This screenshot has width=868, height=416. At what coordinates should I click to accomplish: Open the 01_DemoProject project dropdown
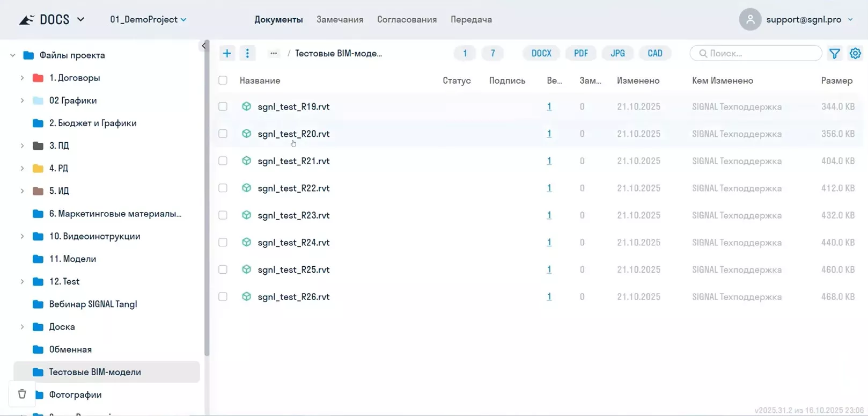click(148, 19)
